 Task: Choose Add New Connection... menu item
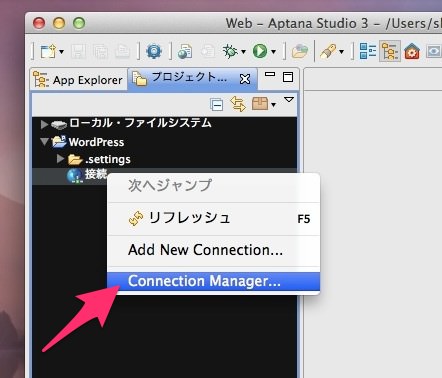click(x=214, y=250)
